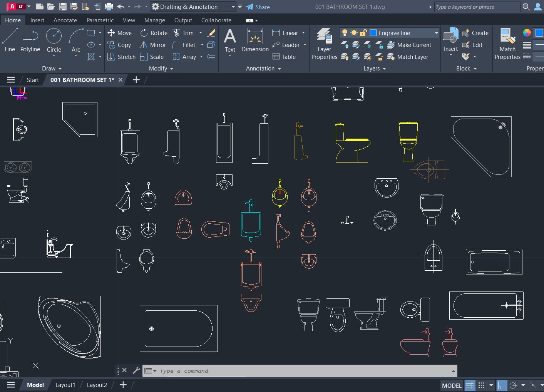Open the Drafting & Annotation workspace dropdown
Screen dimensions: 544x392
(x=234, y=7)
